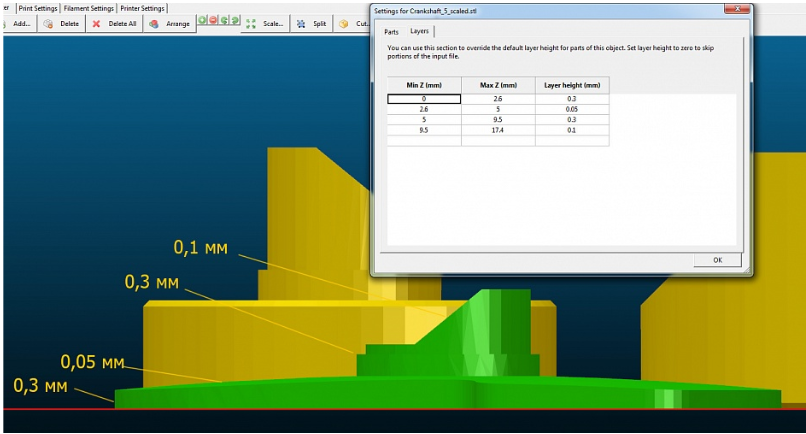
Task: Click the rotate counter-clockwise icon
Action: point(225,21)
